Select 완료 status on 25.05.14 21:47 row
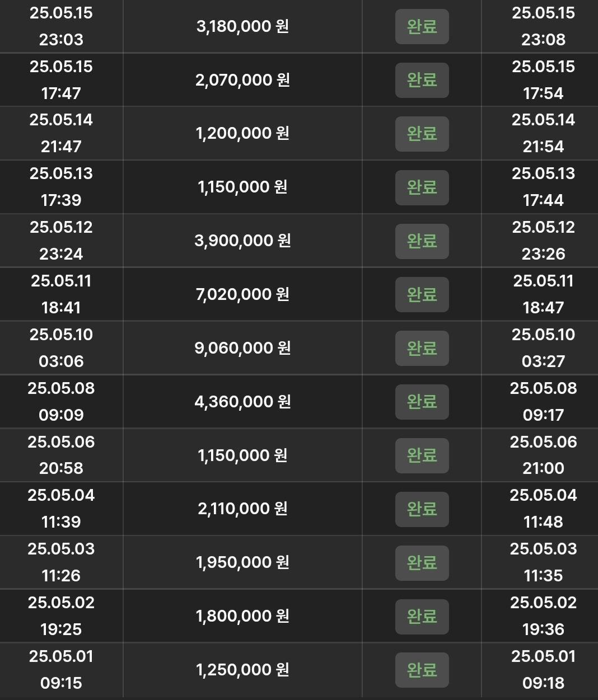 point(422,134)
